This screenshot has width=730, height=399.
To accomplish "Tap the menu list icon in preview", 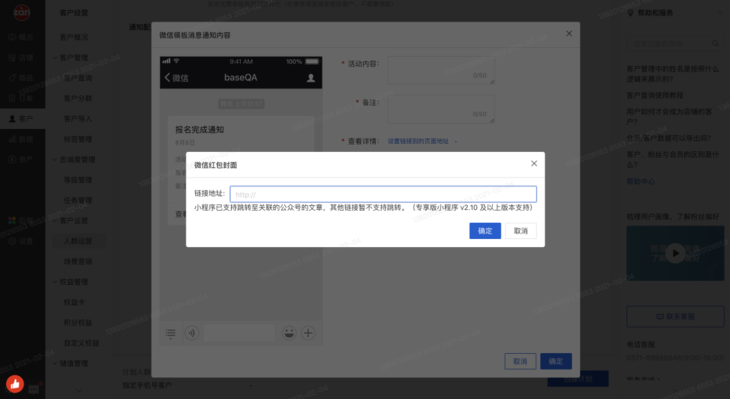I will (170, 333).
